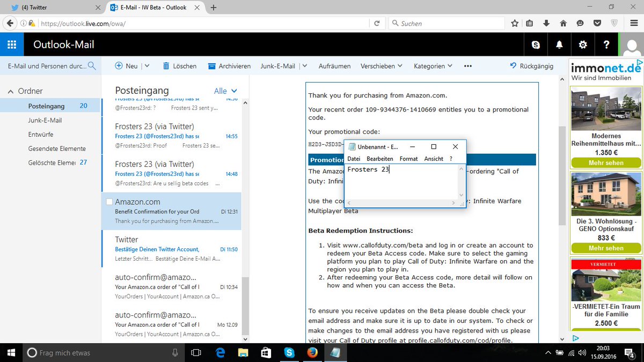Click the Cortana search box Frag mich etwas

(x=103, y=352)
